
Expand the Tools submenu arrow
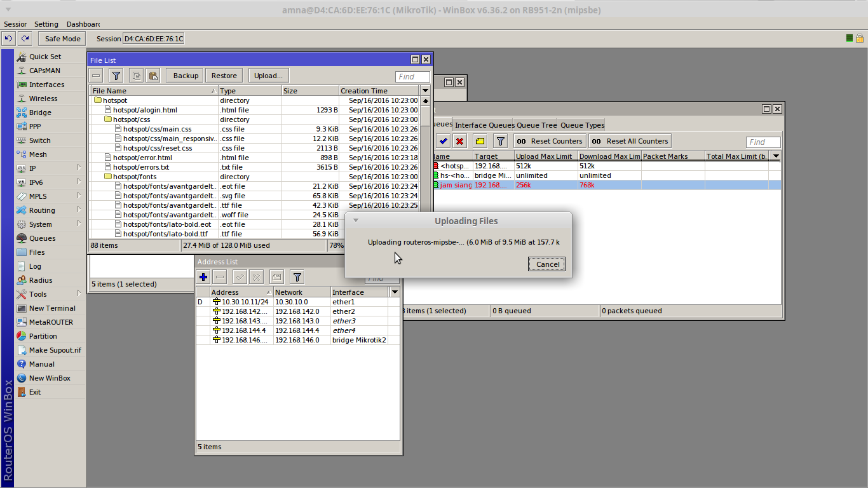point(79,294)
